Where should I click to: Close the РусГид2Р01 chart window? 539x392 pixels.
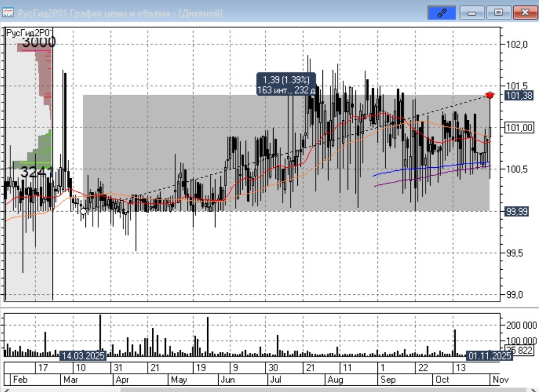(525, 13)
